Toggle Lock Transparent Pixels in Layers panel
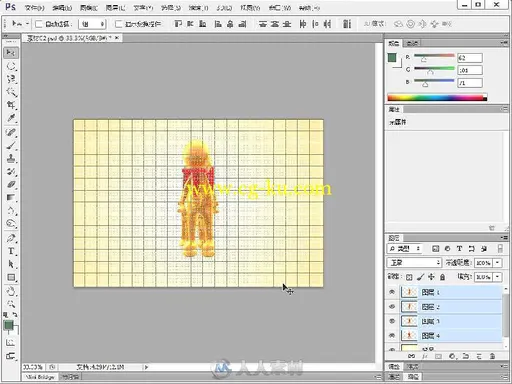Image resolution: width=512 pixels, height=384 pixels. click(409, 277)
